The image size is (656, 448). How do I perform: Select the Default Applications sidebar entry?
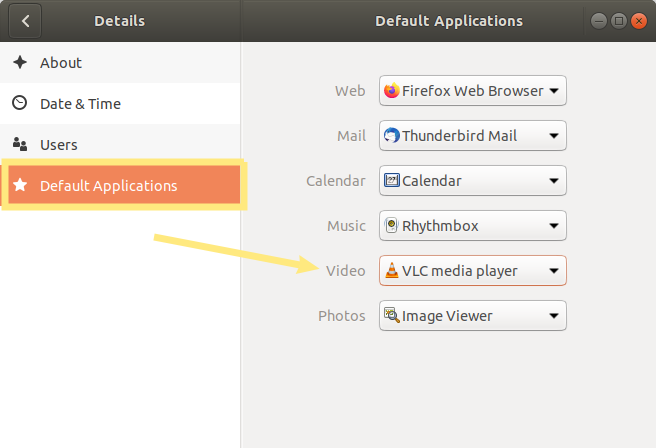(x=124, y=185)
